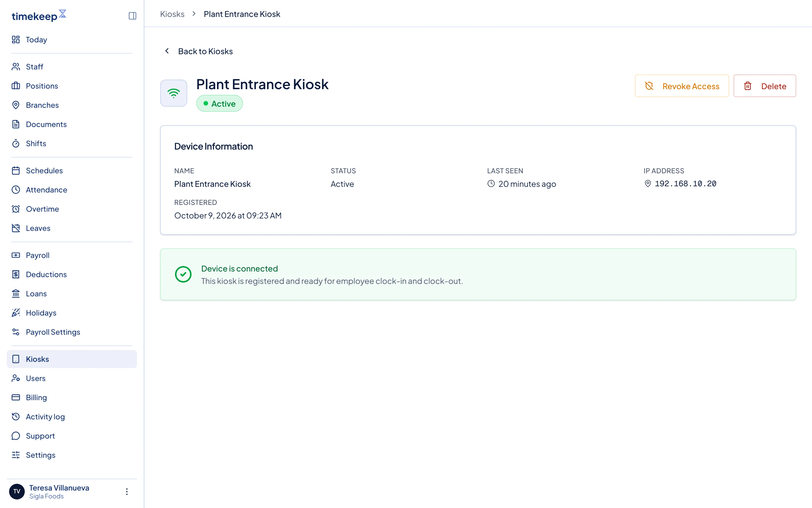Image resolution: width=812 pixels, height=508 pixels.
Task: Open Support page
Action: [72, 436]
